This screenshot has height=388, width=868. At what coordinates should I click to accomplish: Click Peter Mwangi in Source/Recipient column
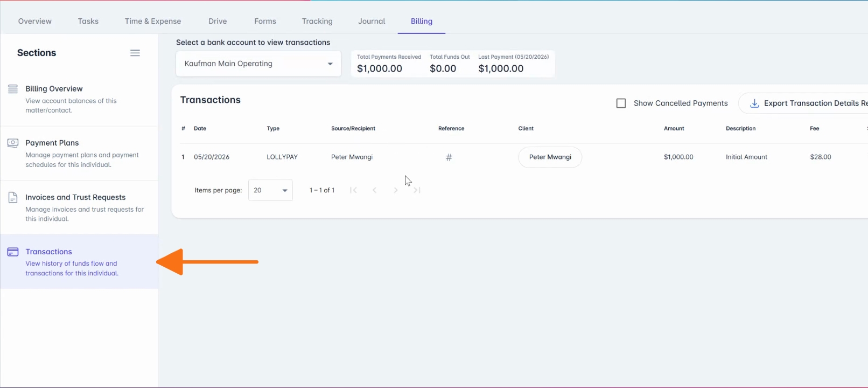pos(352,157)
